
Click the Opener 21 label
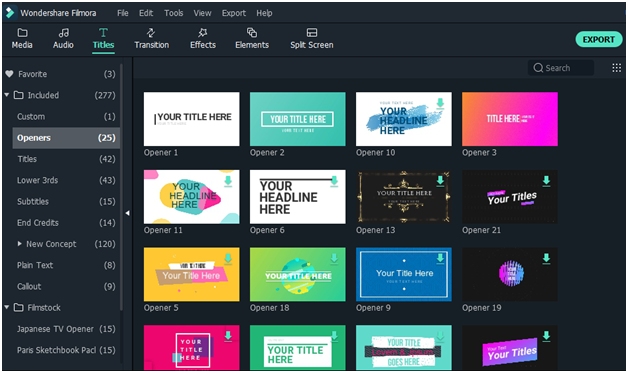pyautogui.click(x=481, y=230)
